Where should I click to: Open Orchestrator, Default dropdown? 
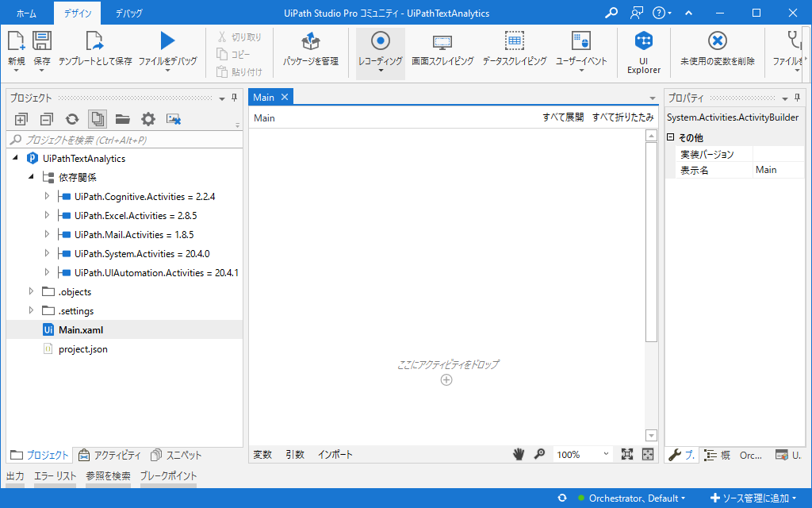pos(637,498)
